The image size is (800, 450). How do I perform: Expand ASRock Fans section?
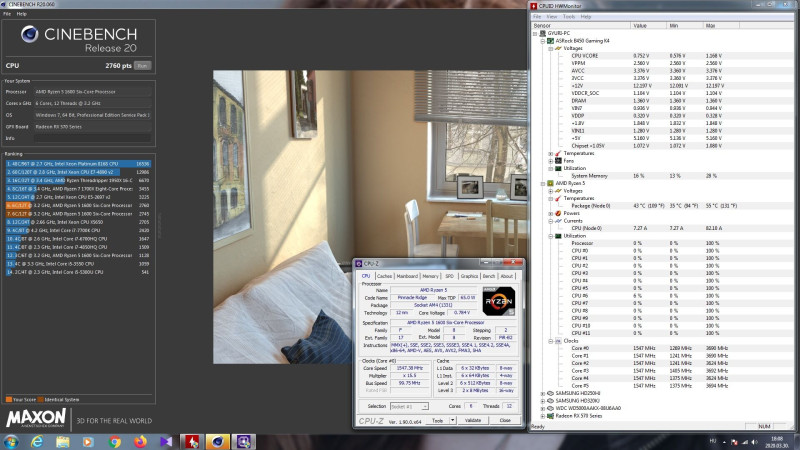pos(551,161)
